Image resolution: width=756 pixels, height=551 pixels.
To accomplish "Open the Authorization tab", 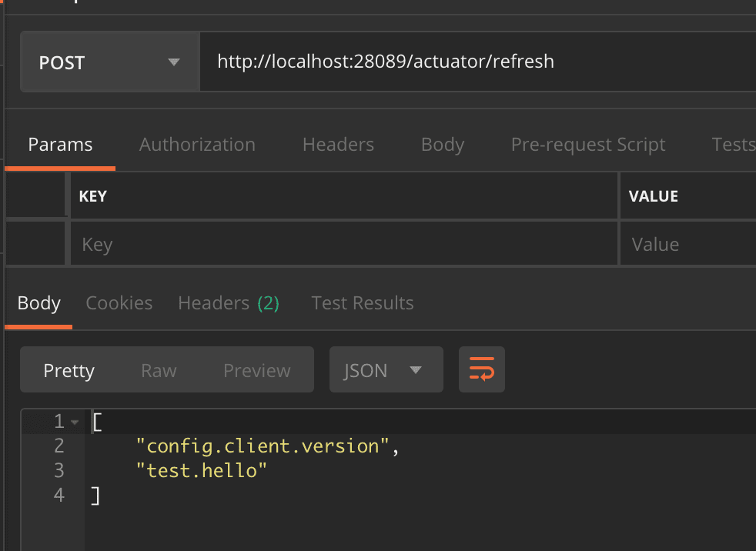I will (197, 145).
